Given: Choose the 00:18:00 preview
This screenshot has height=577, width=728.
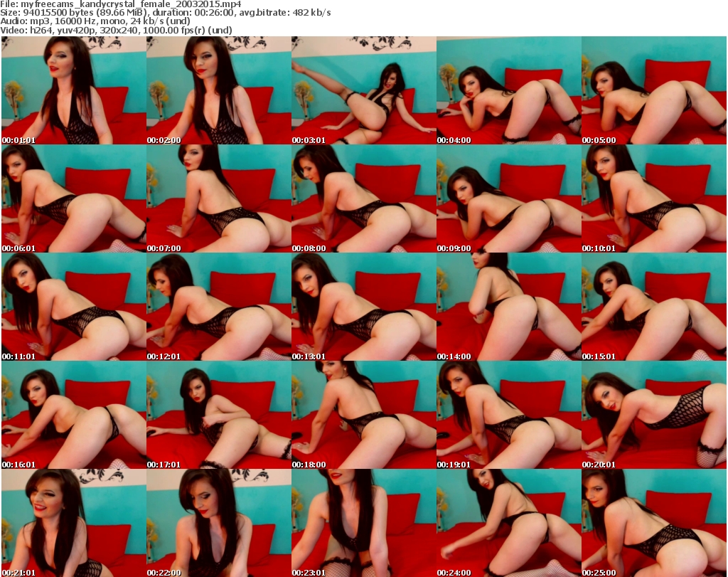Looking at the screenshot, I should [x=364, y=415].
